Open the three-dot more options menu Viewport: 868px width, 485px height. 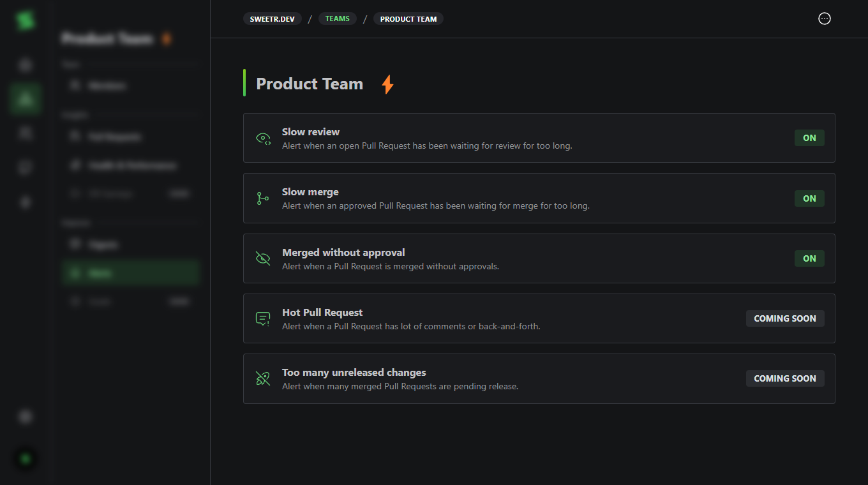pyautogui.click(x=824, y=19)
